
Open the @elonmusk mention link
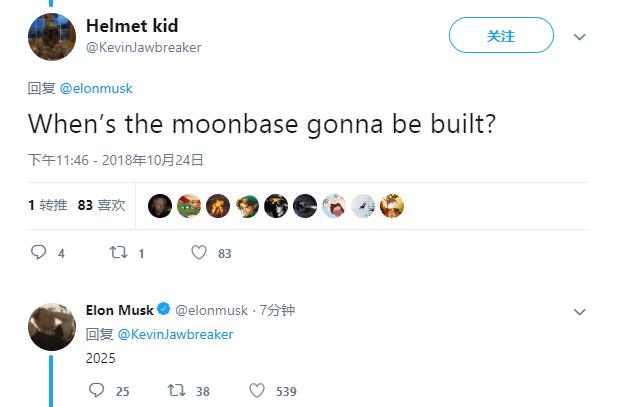(x=96, y=88)
